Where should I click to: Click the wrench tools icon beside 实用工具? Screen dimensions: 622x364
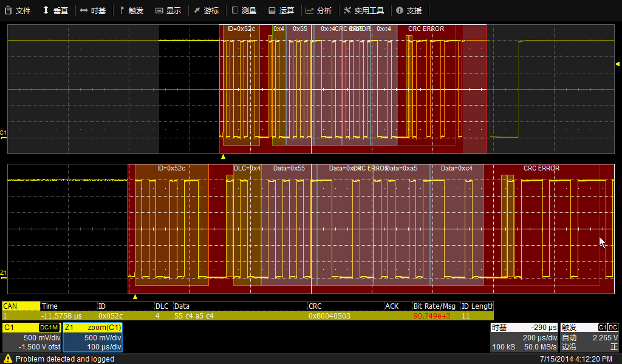click(347, 10)
